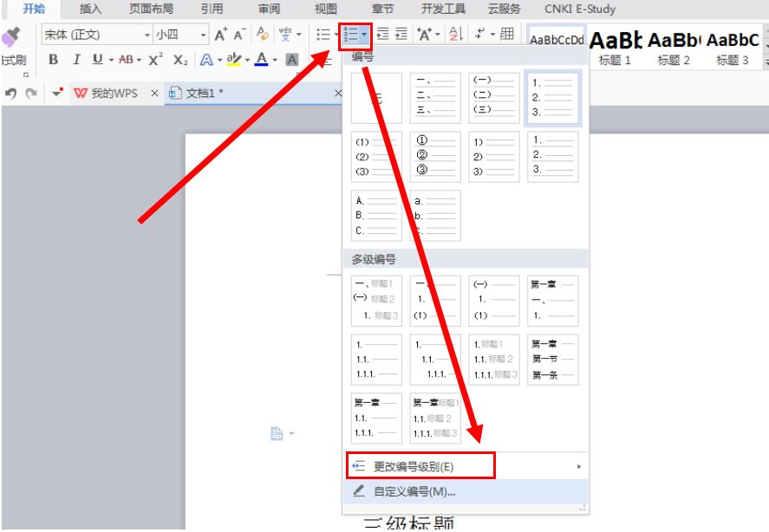Apply the font color red A

point(263,59)
